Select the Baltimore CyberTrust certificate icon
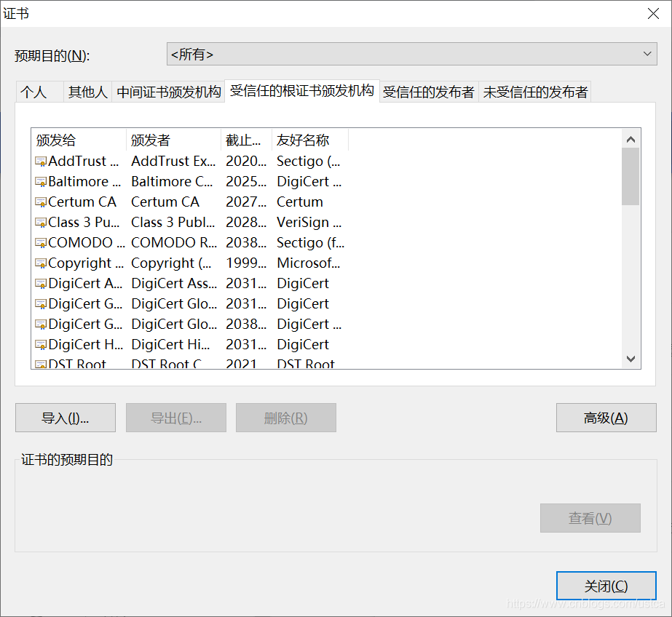Screen dimensions: 672x617 point(39,181)
